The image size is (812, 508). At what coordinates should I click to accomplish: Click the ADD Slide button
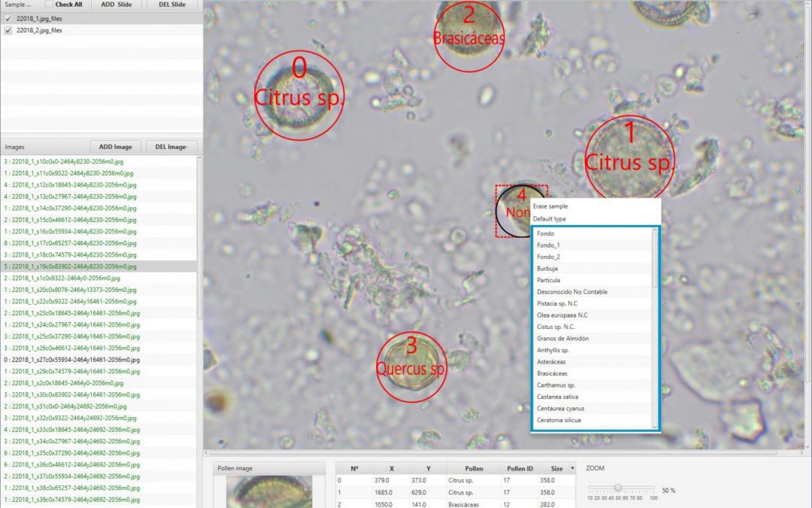[116, 5]
